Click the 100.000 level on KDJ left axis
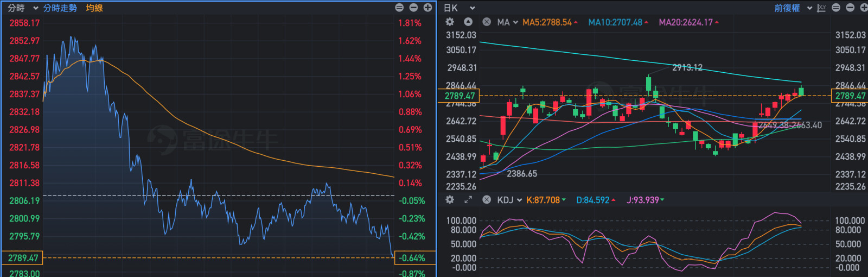Viewport: 868px width, 277px height. click(461, 221)
